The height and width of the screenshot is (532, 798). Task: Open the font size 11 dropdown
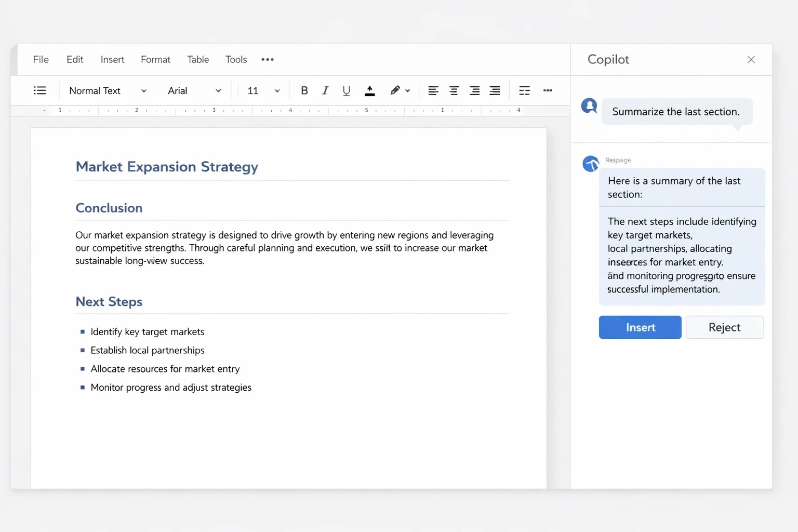coord(263,90)
